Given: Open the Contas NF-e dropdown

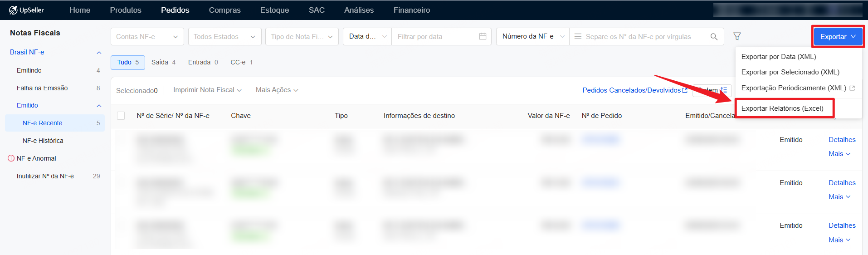Looking at the screenshot, I should (x=147, y=37).
